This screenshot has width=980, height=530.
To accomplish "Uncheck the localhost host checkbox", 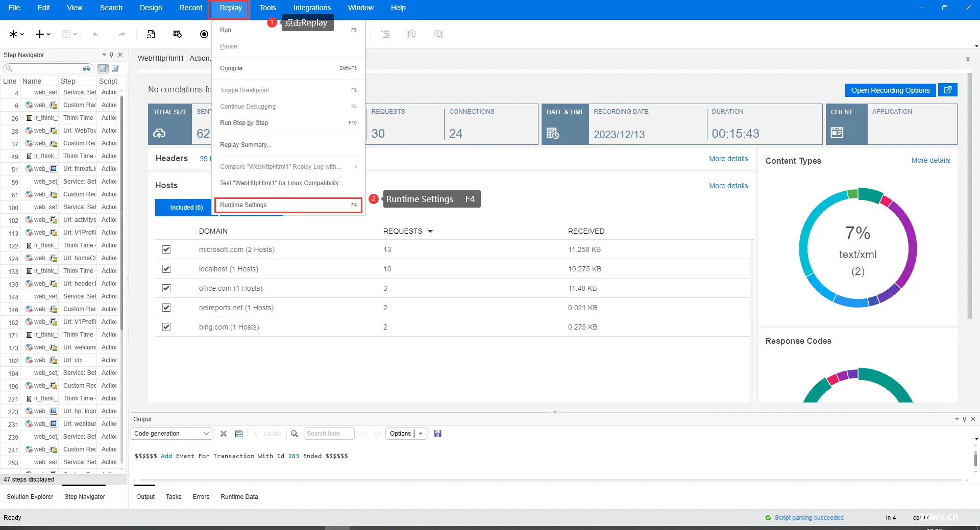I will point(166,269).
